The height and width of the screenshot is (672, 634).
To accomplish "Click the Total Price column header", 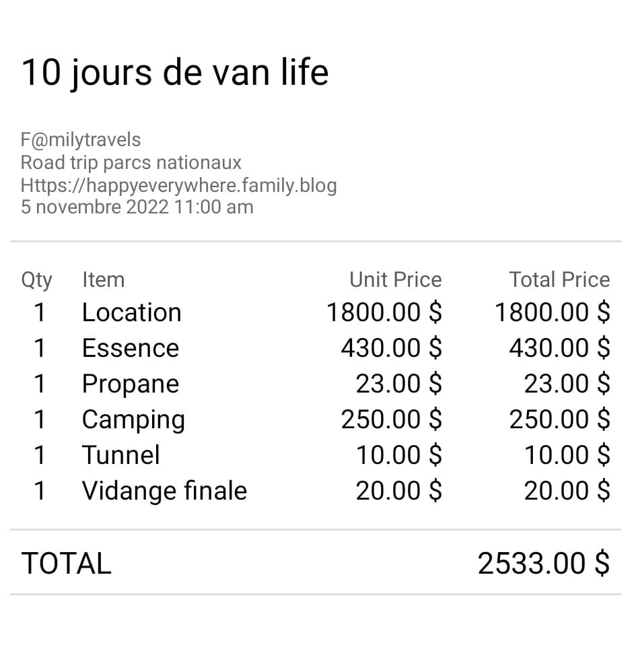I will click(x=559, y=279).
